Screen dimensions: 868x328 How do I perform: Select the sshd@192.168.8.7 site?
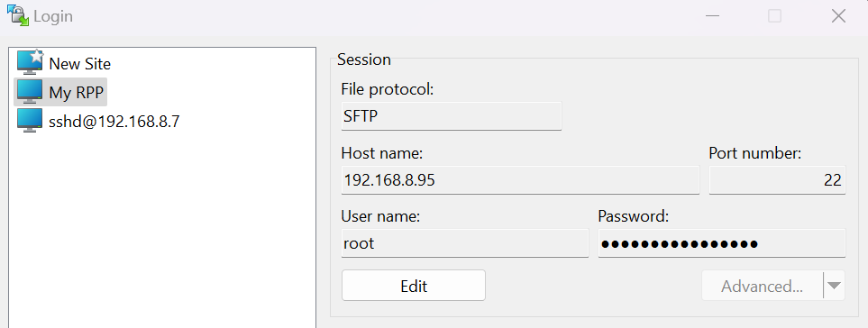point(98,121)
